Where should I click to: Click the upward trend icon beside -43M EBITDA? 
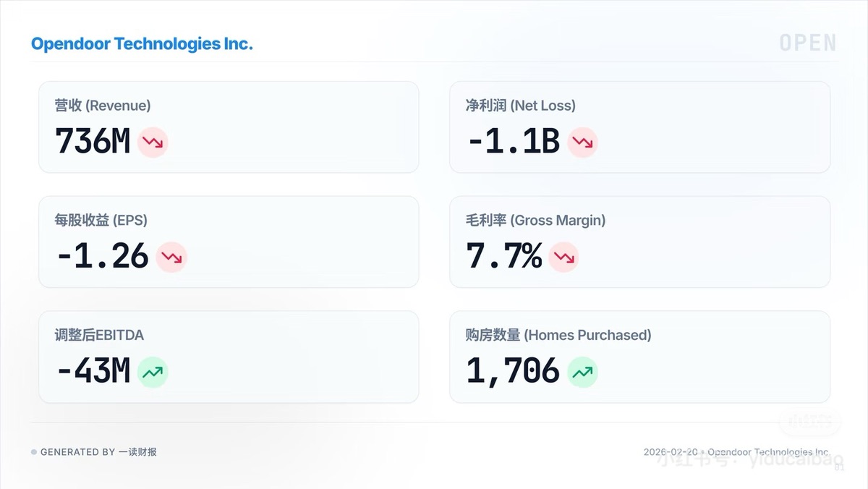[x=153, y=373]
